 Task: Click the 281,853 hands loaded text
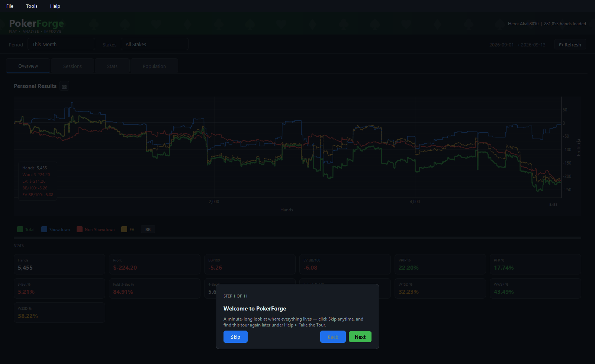click(565, 24)
